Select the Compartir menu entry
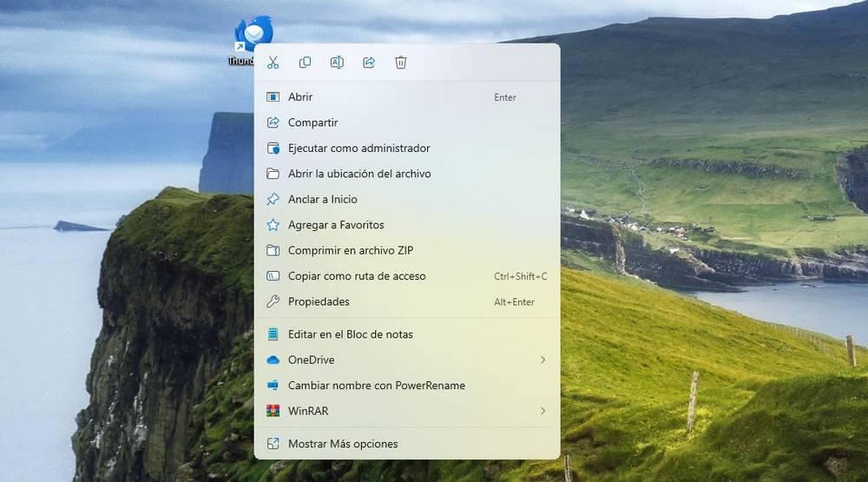The width and height of the screenshot is (868, 482). [407, 122]
